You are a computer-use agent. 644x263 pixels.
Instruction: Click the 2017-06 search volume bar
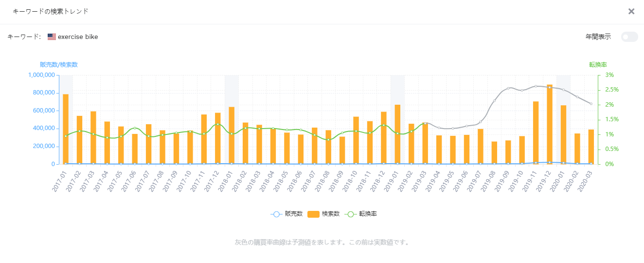135,149
